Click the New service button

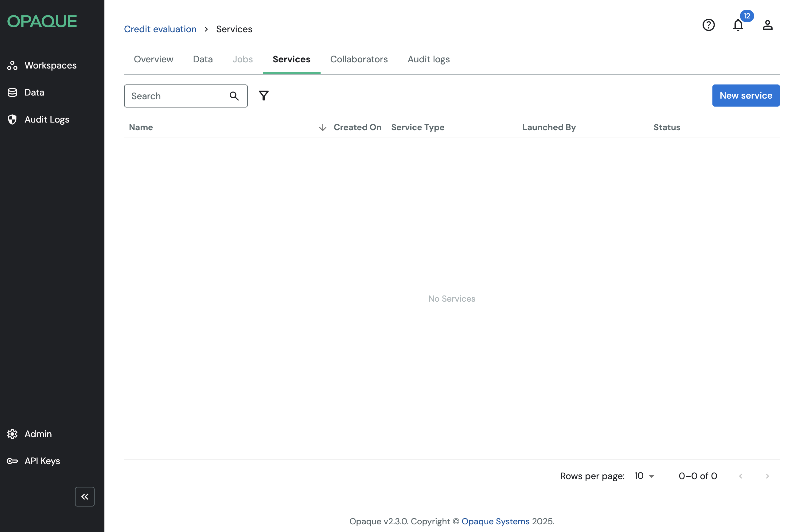pyautogui.click(x=746, y=96)
